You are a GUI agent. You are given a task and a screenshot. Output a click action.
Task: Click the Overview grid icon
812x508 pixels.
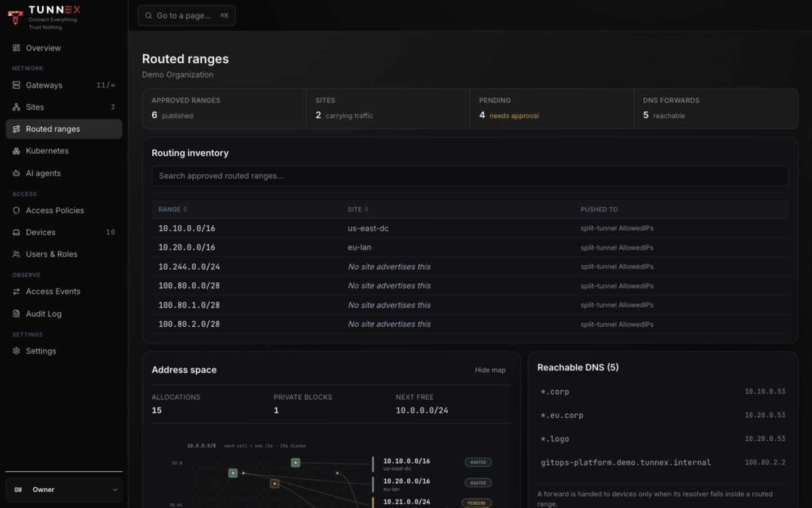[16, 48]
